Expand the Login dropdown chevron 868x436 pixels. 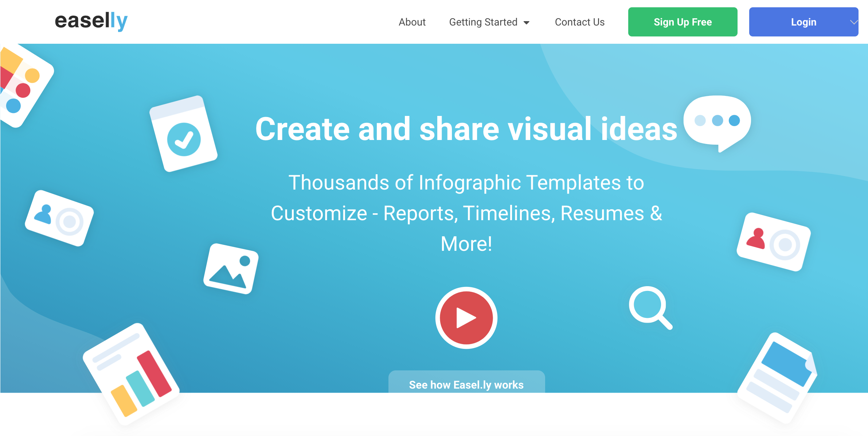(x=853, y=22)
